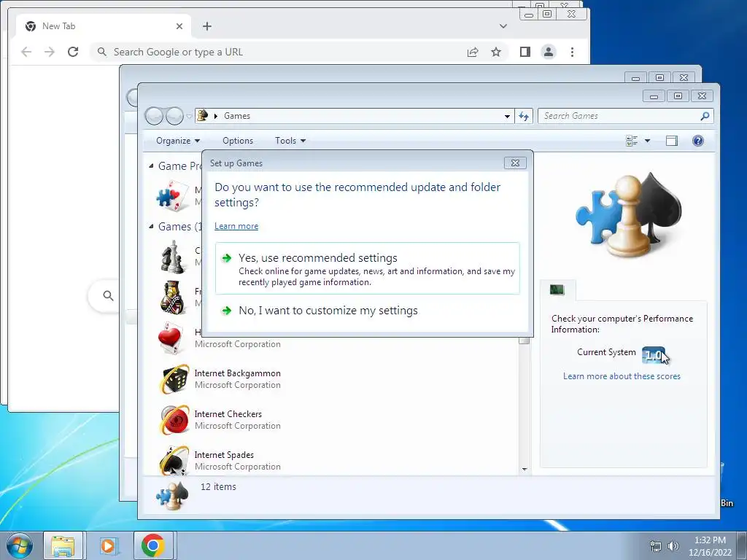Screen dimensions: 747x560
Task: Click the scroll down arrow of the games list
Action: pyautogui.click(x=524, y=469)
